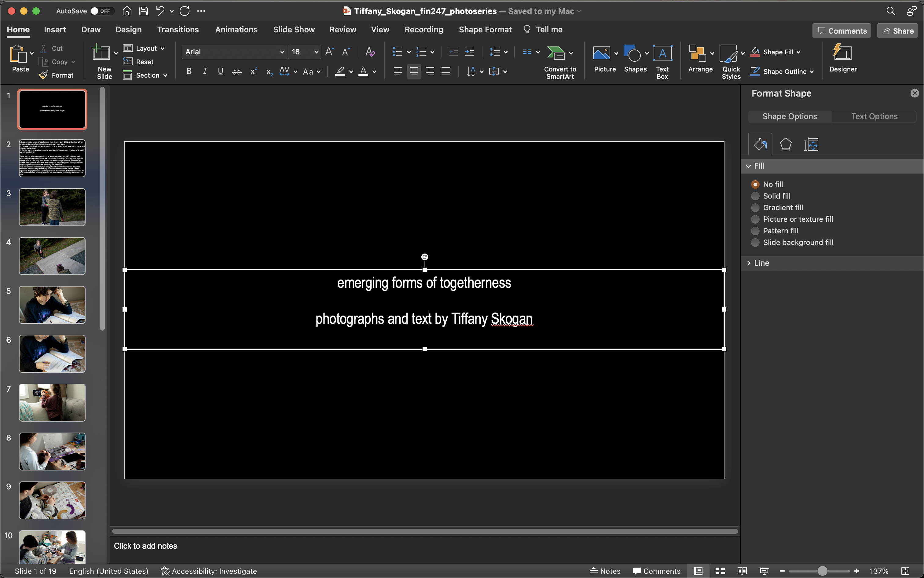Viewport: 924px width, 578px height.
Task: Click Accessibility: Investigate
Action: pyautogui.click(x=209, y=571)
